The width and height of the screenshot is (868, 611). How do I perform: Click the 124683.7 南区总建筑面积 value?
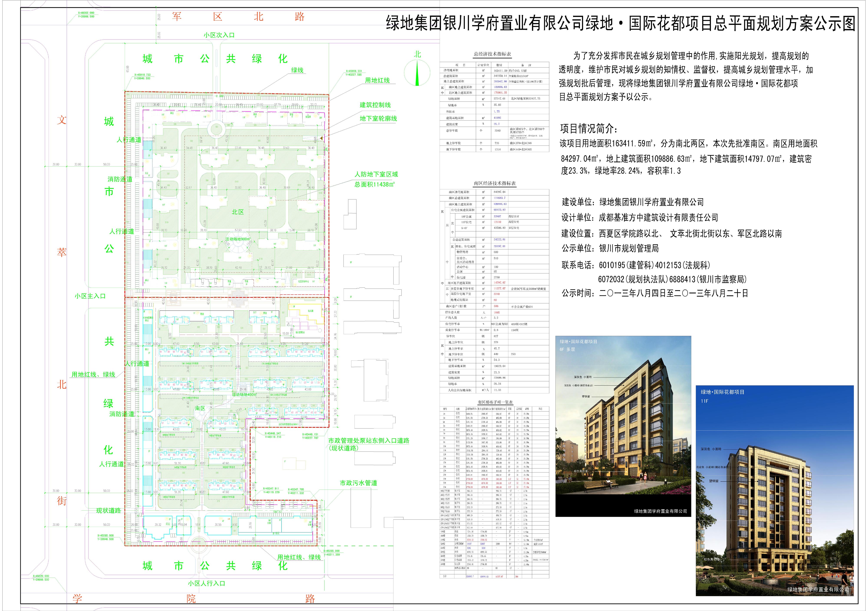[x=500, y=198]
